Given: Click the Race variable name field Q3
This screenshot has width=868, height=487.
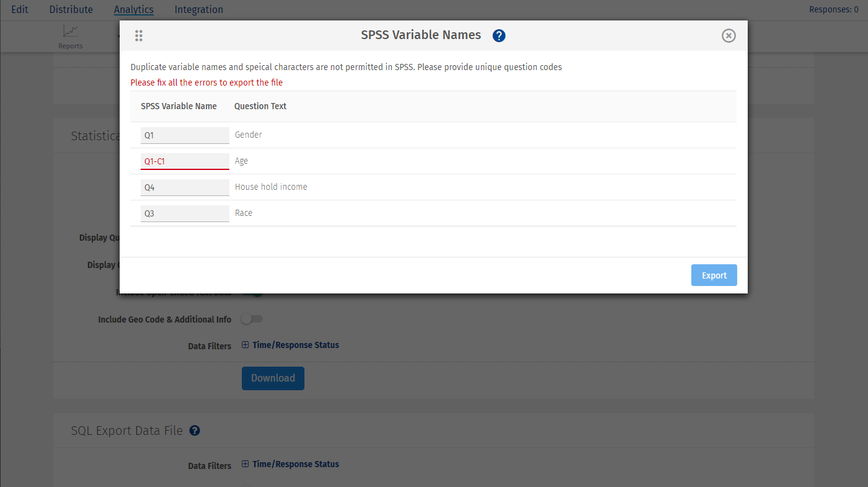Looking at the screenshot, I should coord(185,213).
